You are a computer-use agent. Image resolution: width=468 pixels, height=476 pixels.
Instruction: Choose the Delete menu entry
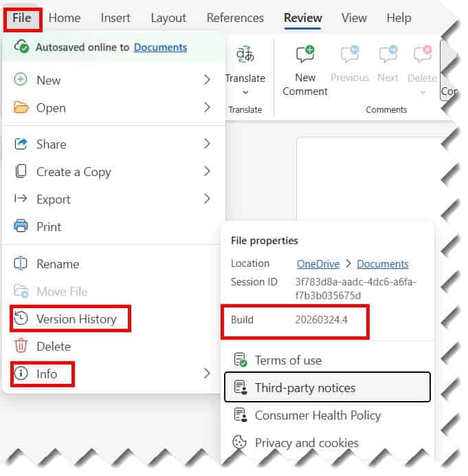tap(113, 347)
